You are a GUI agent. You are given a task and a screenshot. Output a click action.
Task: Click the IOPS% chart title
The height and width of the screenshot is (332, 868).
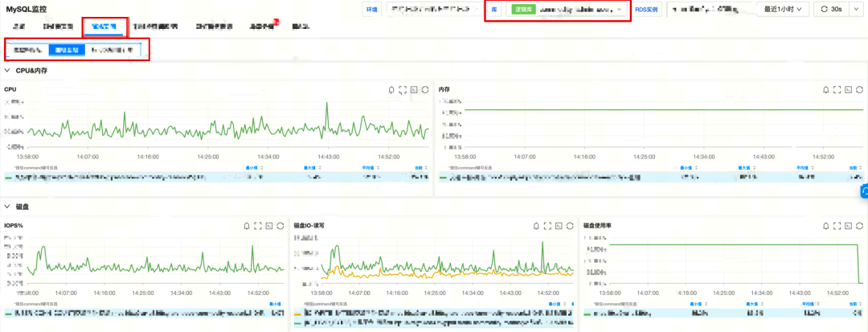pos(14,226)
